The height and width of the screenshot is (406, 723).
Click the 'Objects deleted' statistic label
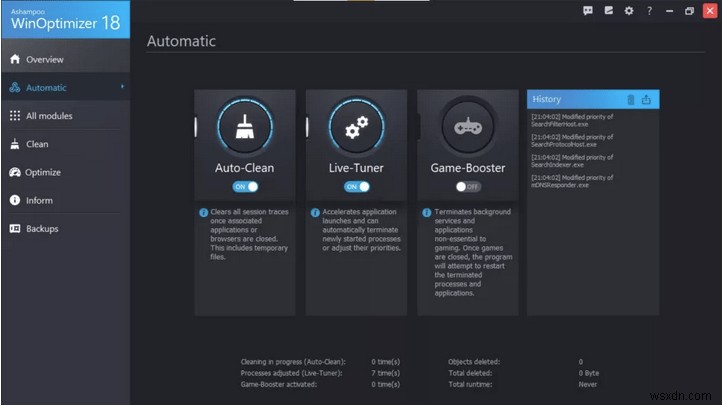pyautogui.click(x=474, y=362)
